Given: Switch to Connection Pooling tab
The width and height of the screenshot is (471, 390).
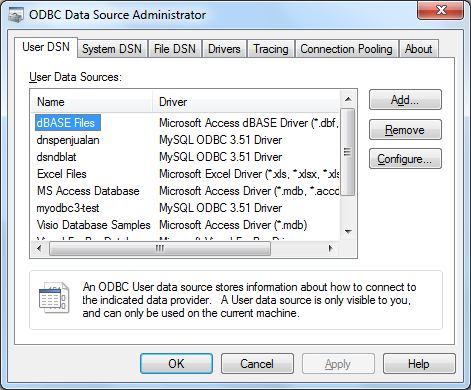Looking at the screenshot, I should pos(346,49).
